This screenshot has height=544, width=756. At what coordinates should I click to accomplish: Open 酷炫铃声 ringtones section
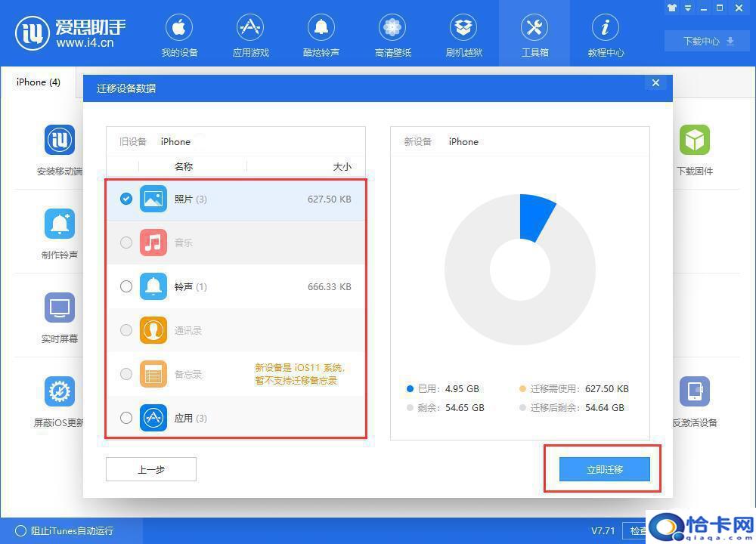tap(321, 36)
